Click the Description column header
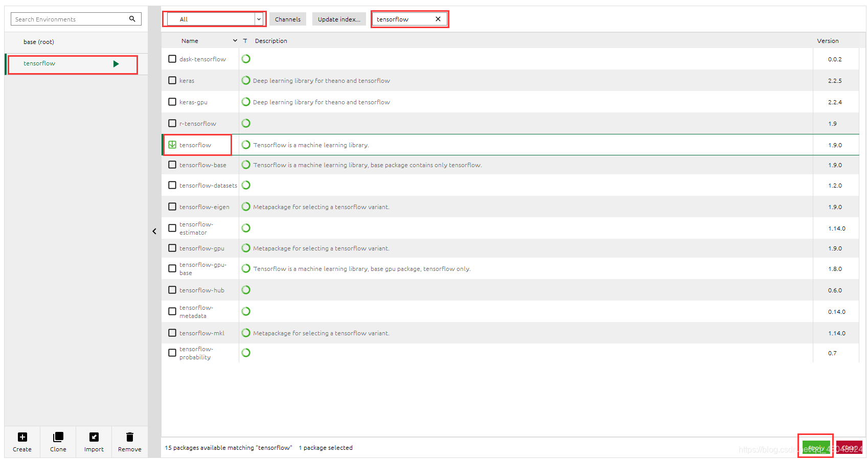Image resolution: width=868 pixels, height=459 pixels. click(271, 41)
